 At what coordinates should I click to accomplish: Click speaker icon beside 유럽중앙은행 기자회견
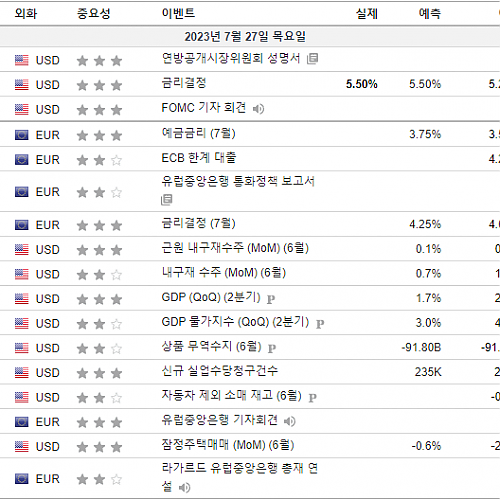[x=290, y=421]
